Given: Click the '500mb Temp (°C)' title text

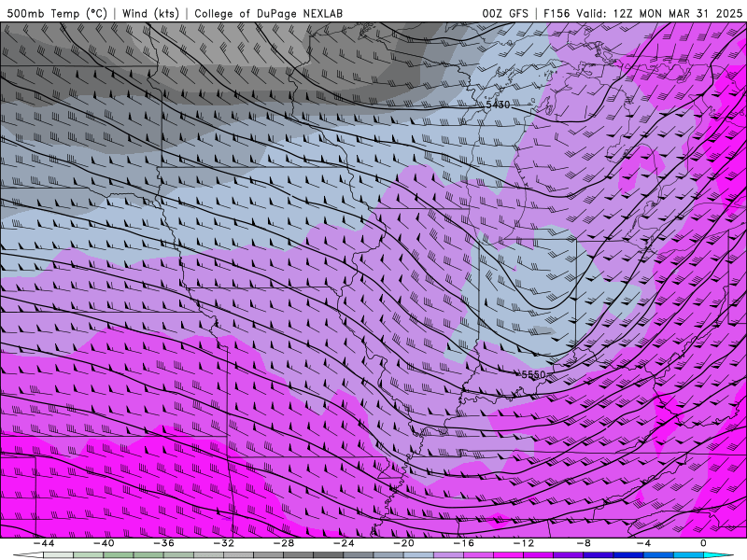Looking at the screenshot, I should (x=57, y=13).
